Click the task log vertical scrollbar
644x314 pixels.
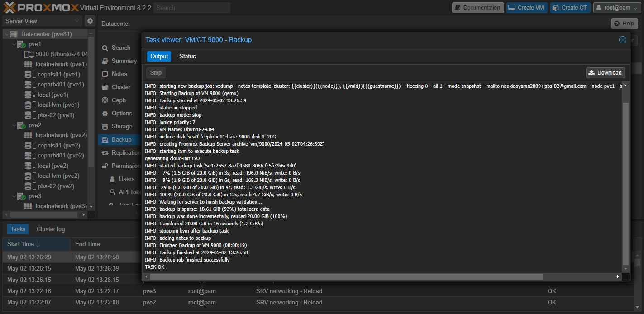[626, 183]
